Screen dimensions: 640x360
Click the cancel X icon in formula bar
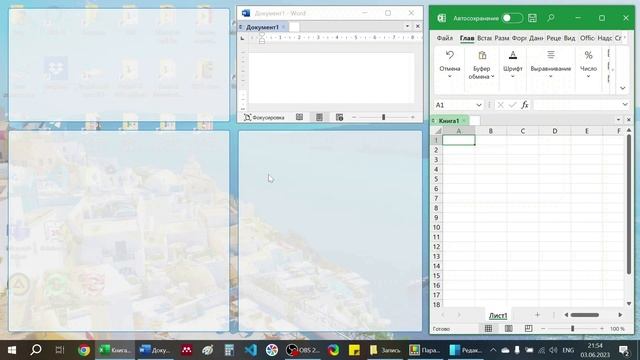[x=501, y=105]
